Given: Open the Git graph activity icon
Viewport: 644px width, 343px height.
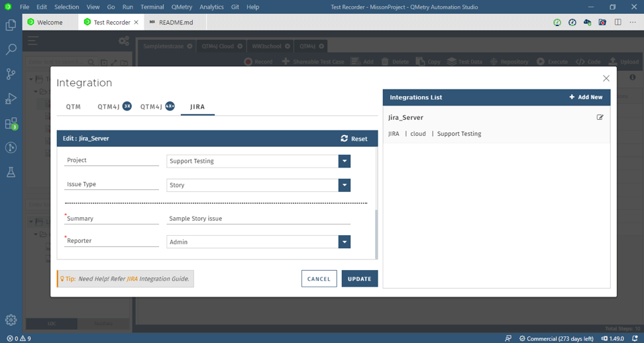Looking at the screenshot, I should 11,147.
